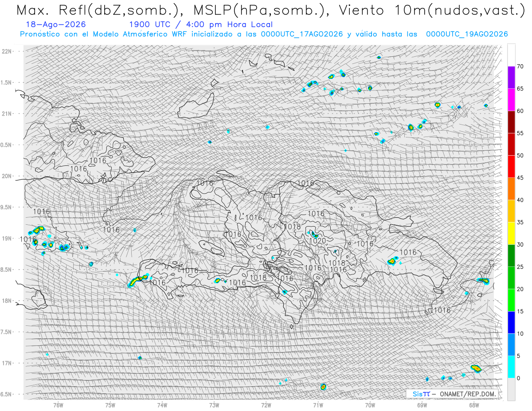Click the longitude axis label '74W'
532x411 pixels.
[162, 404]
